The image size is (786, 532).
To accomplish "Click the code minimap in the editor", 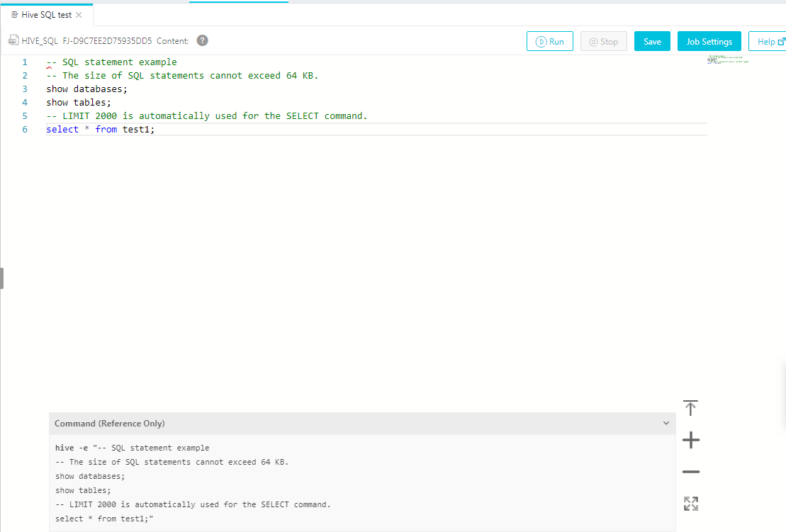I will [x=727, y=60].
